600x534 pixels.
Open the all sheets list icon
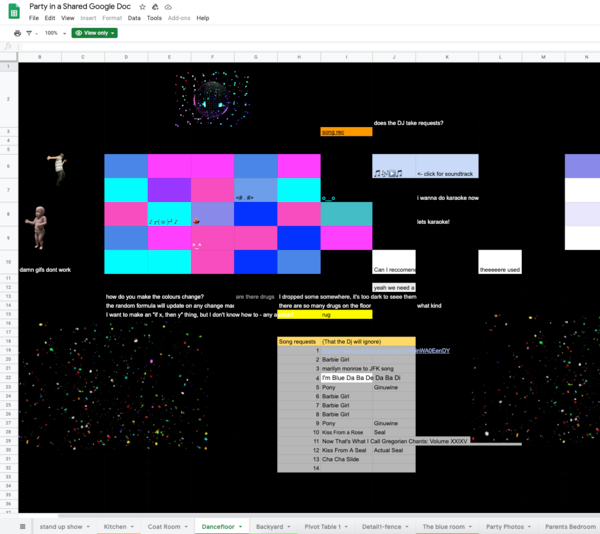click(x=22, y=526)
